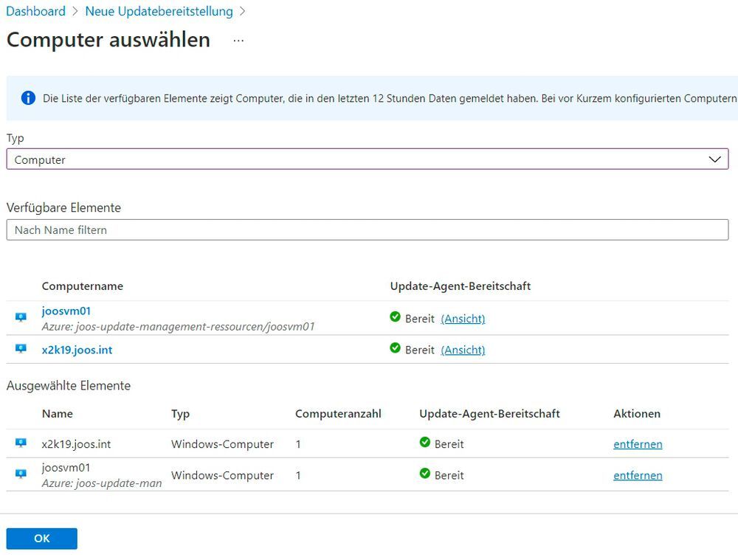Click computer icon beside x2k19.joos.int in available list
Image resolution: width=738 pixels, height=560 pixels.
click(x=21, y=349)
